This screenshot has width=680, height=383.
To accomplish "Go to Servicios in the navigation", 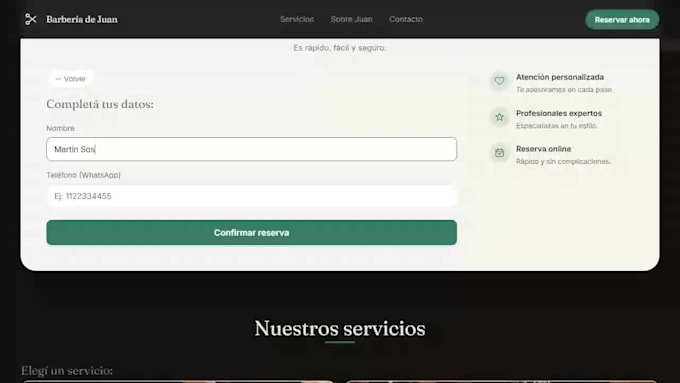I will coord(297,19).
